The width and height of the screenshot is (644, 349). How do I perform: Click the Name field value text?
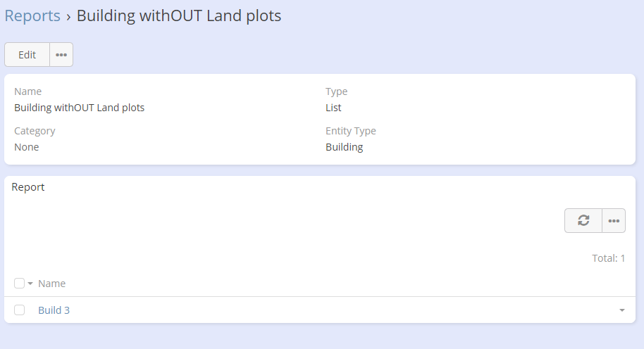click(79, 108)
